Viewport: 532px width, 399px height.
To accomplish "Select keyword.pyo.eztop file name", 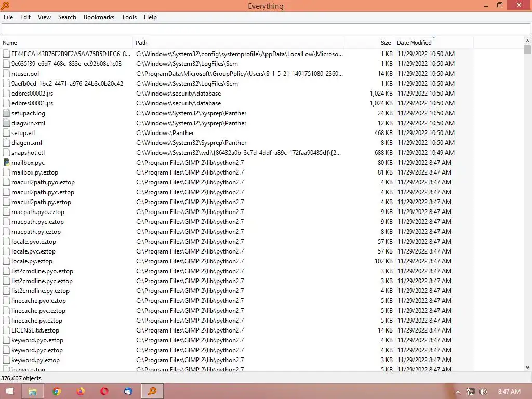I will coord(37,340).
